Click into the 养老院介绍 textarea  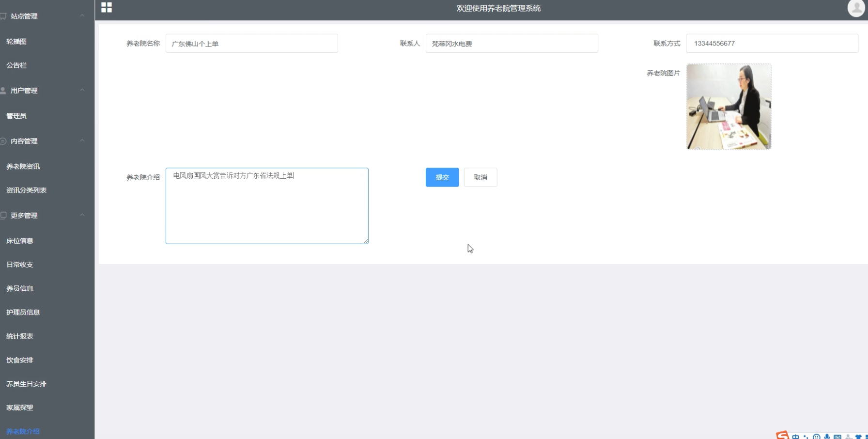point(267,206)
